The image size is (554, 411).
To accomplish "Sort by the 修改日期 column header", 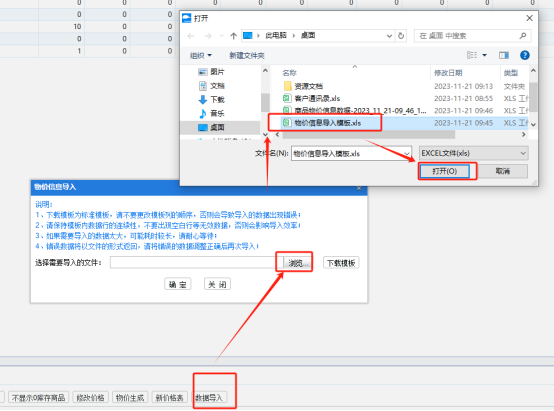I will 448,73.
